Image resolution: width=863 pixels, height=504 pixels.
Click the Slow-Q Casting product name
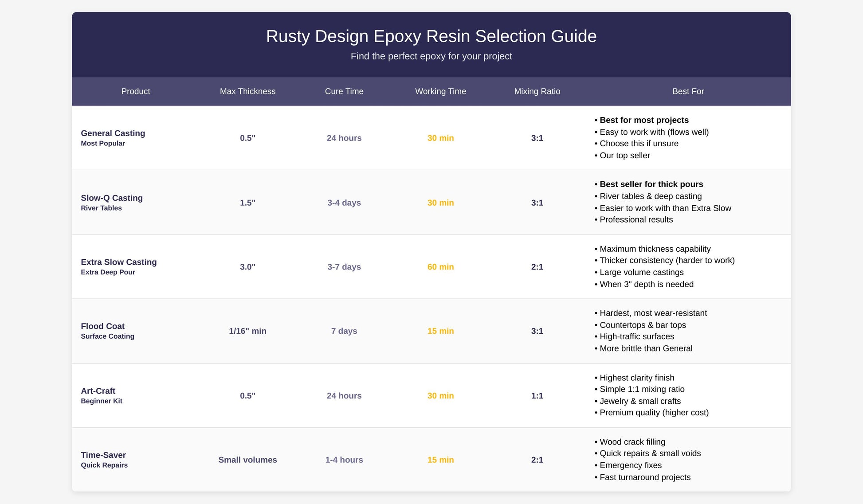pos(112,198)
